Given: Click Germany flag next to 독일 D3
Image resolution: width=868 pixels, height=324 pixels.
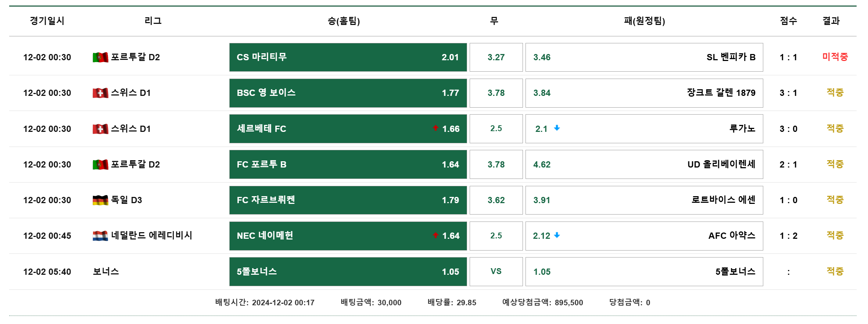Looking at the screenshot, I should click(x=100, y=200).
